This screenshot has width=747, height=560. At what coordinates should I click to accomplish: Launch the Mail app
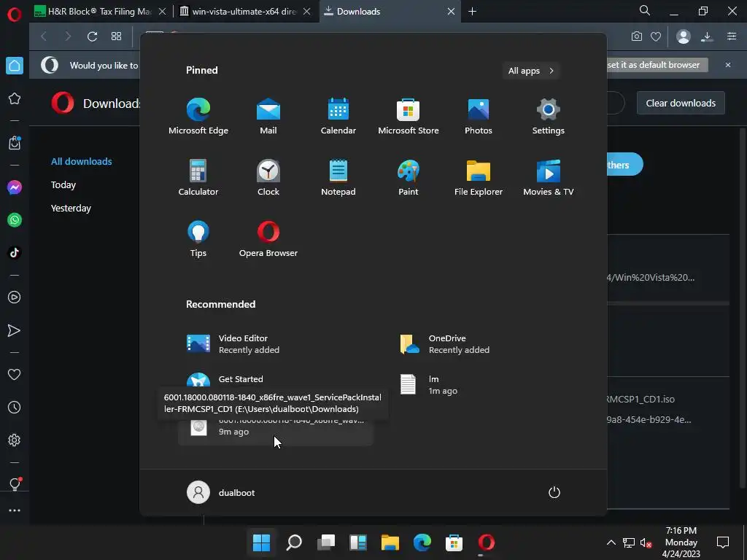[x=268, y=117]
